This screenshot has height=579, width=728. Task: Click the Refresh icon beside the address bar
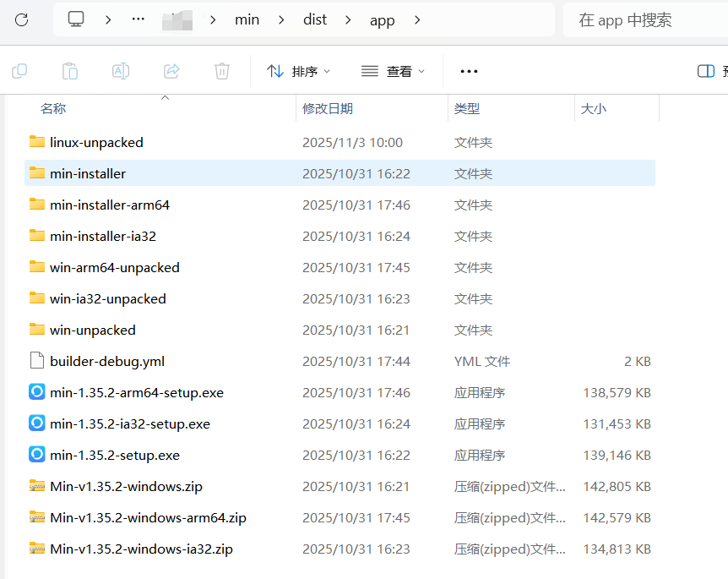pos(22,19)
